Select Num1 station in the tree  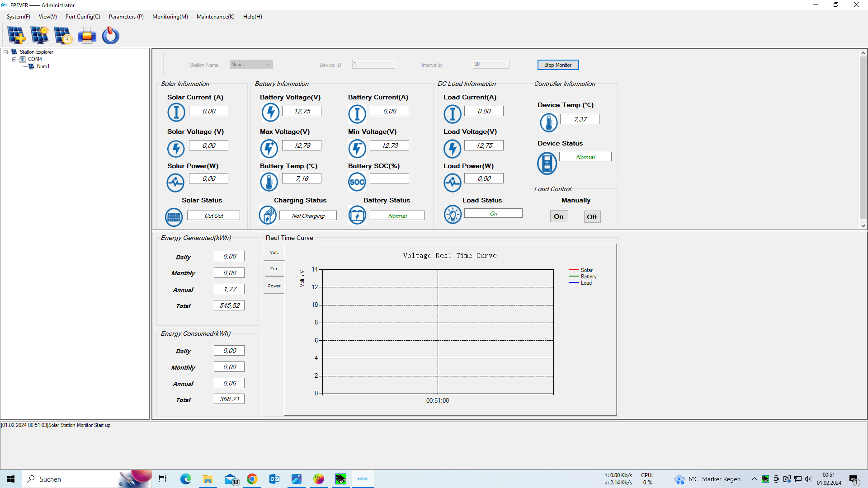[43, 66]
